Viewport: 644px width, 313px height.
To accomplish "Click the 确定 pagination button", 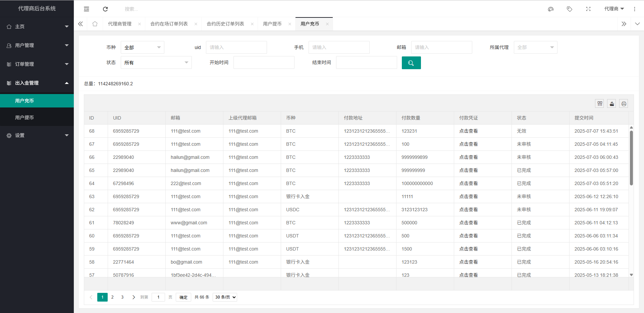I will pyautogui.click(x=183, y=297).
